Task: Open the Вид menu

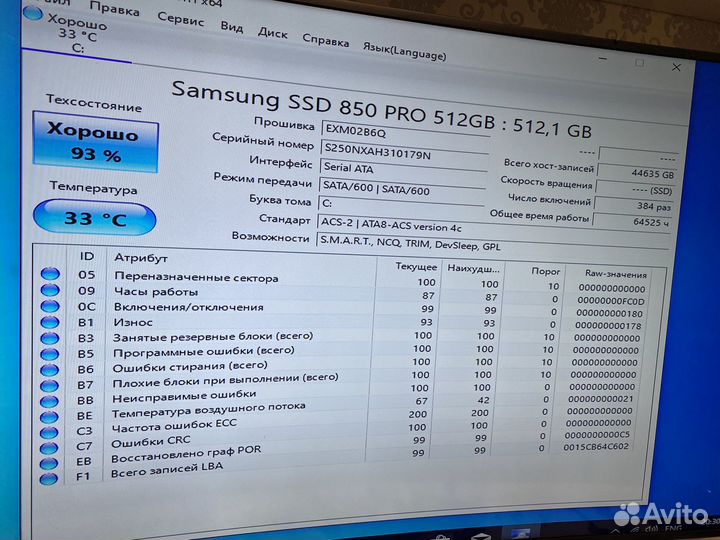Action: coord(231,27)
